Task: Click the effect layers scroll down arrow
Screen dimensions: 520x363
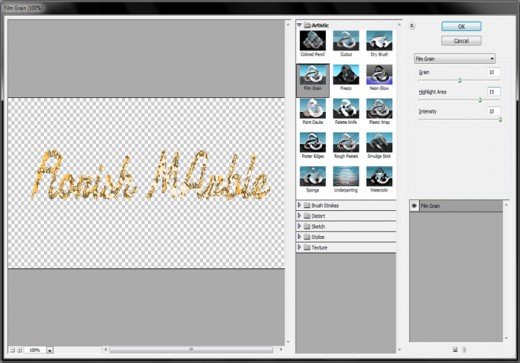Action: pyautogui.click(x=506, y=338)
